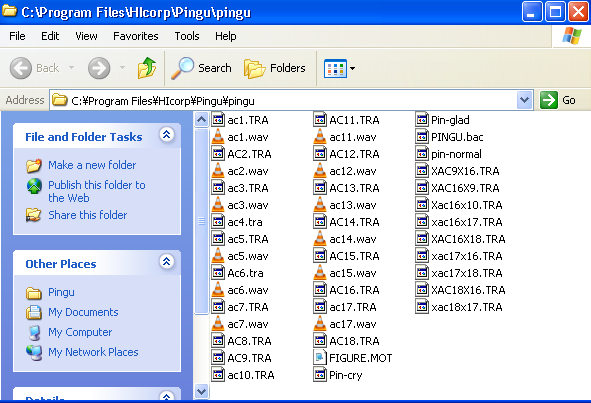
Task: Select the ac17.wav audio file icon
Action: 320,324
